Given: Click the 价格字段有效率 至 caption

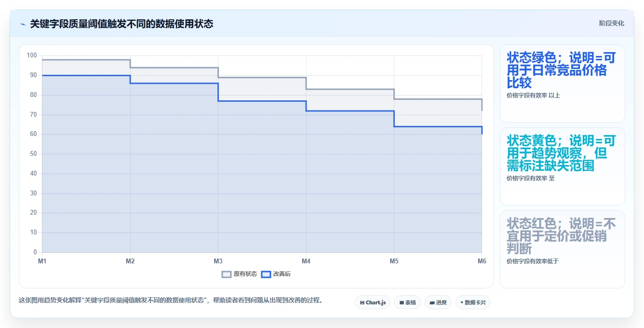Looking at the screenshot, I should tap(530, 178).
